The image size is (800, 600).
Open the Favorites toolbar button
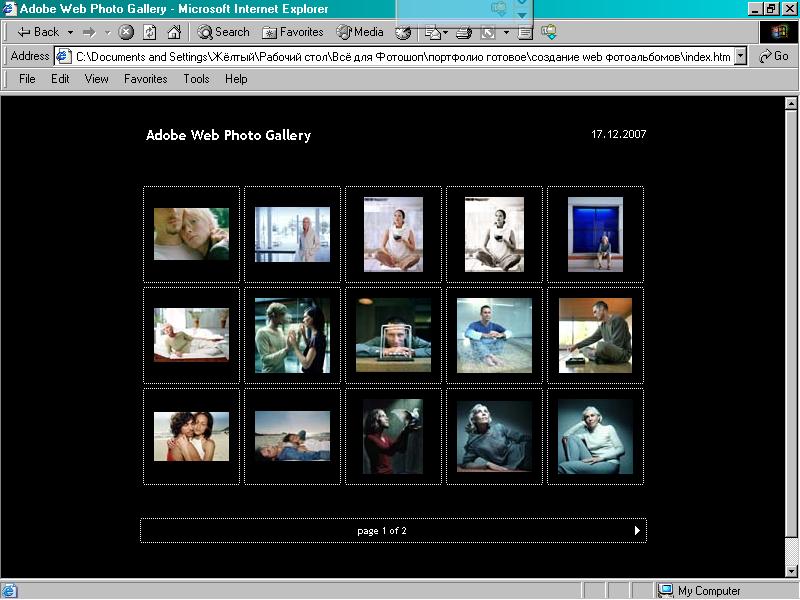[292, 32]
